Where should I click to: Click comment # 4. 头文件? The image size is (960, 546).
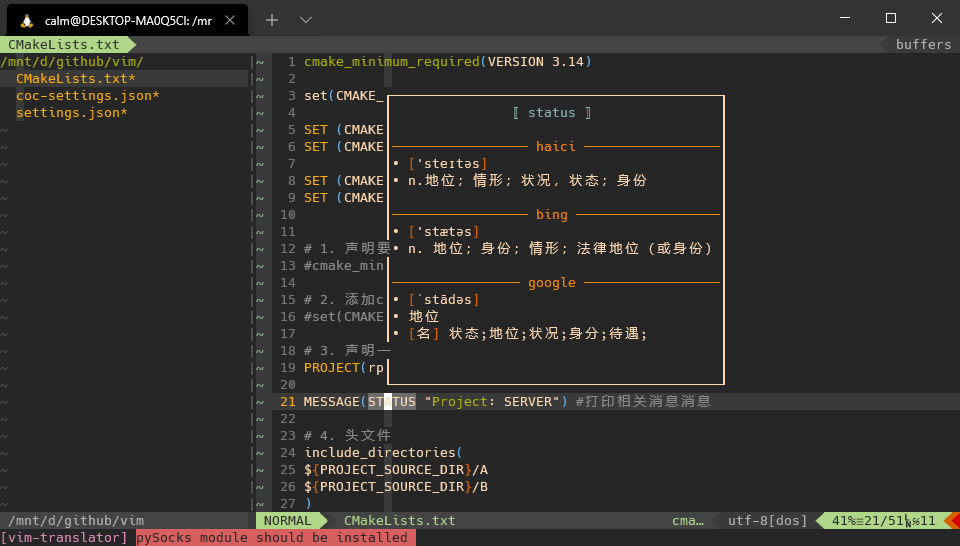[x=348, y=436]
